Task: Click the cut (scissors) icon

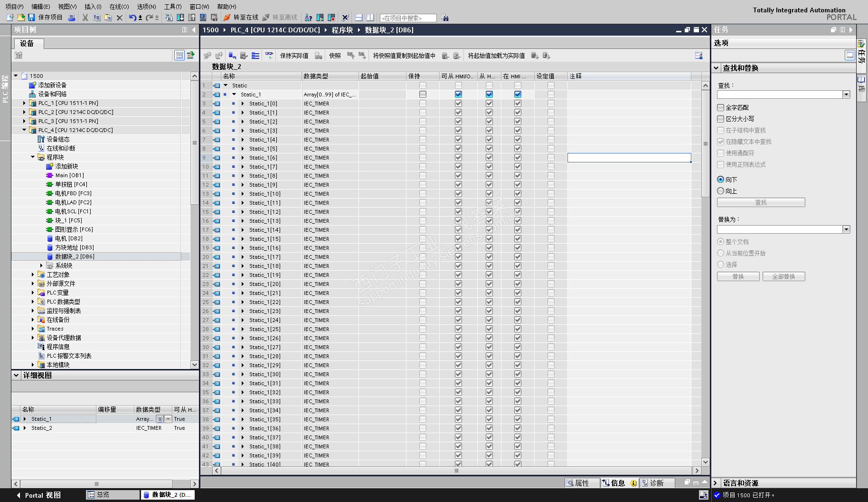Action: pyautogui.click(x=85, y=18)
